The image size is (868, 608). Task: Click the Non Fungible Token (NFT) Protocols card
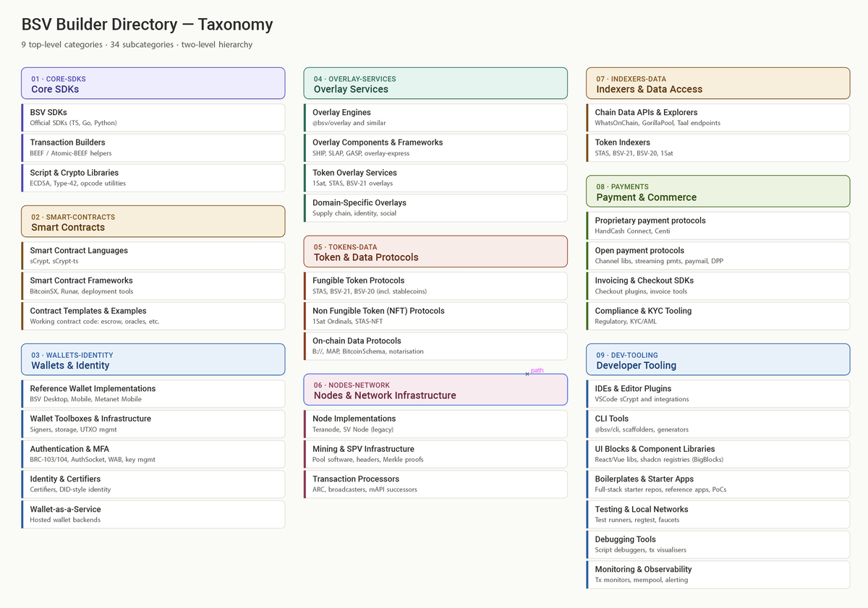tap(435, 316)
